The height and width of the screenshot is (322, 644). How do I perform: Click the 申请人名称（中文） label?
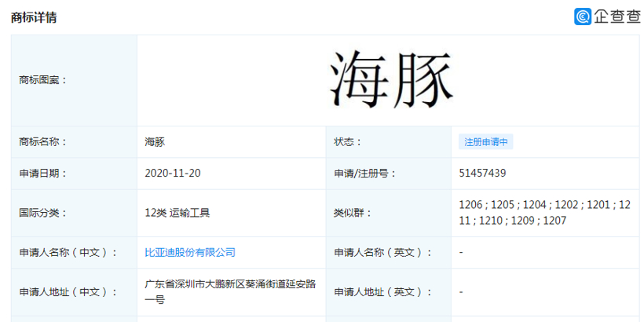pos(68,252)
